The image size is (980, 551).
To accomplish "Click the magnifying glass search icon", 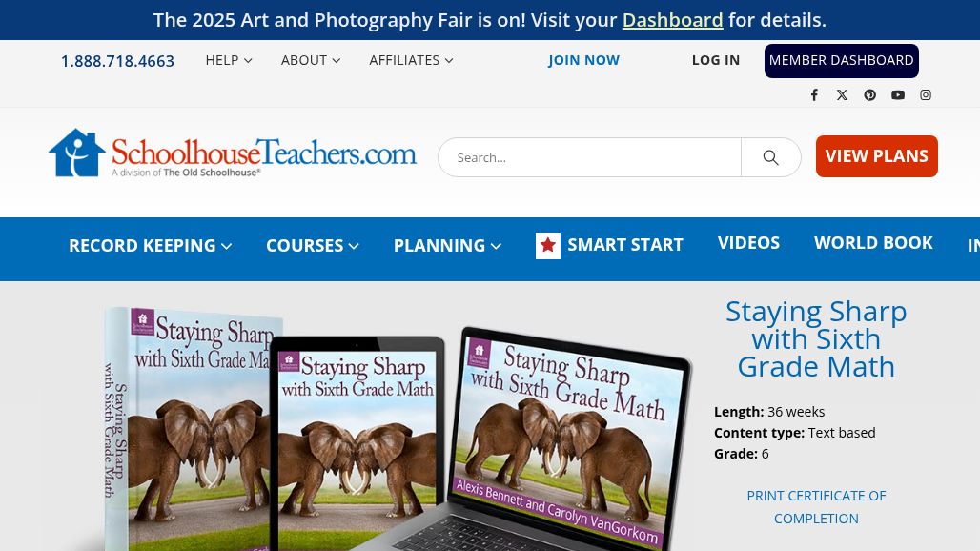I will tap(770, 157).
